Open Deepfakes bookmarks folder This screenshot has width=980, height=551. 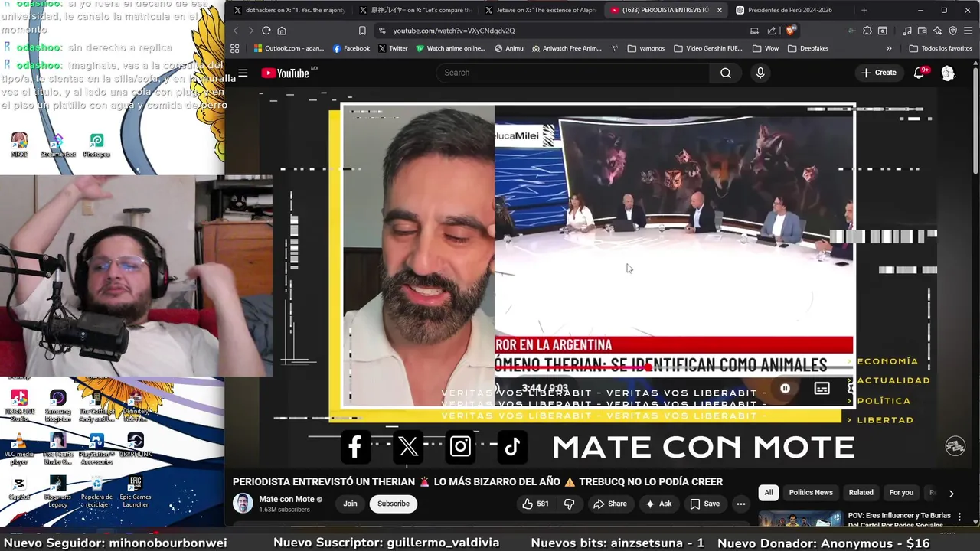808,48
